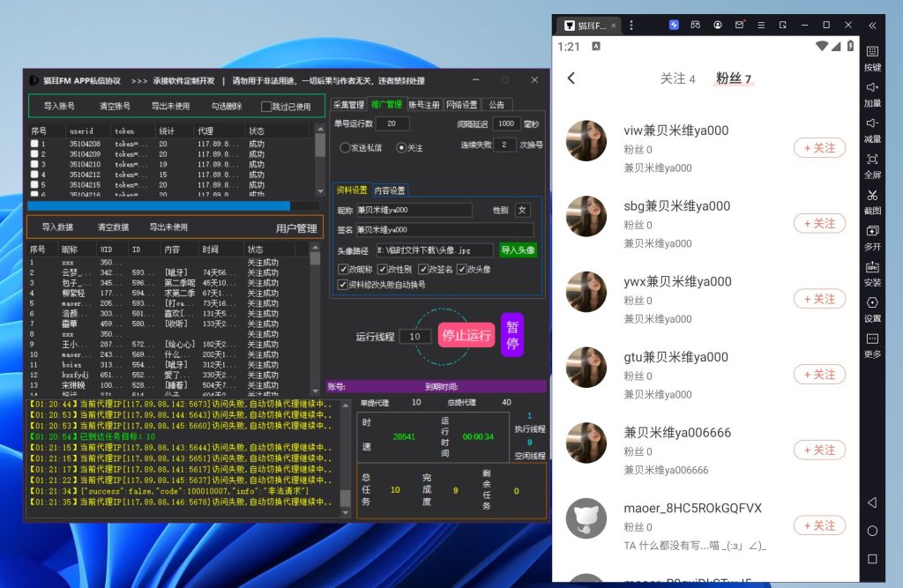Tap the back arrow on followers page

click(x=571, y=78)
